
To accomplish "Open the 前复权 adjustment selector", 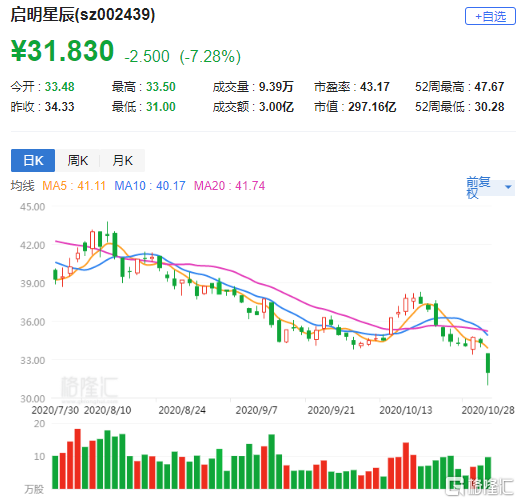I will tap(490, 188).
